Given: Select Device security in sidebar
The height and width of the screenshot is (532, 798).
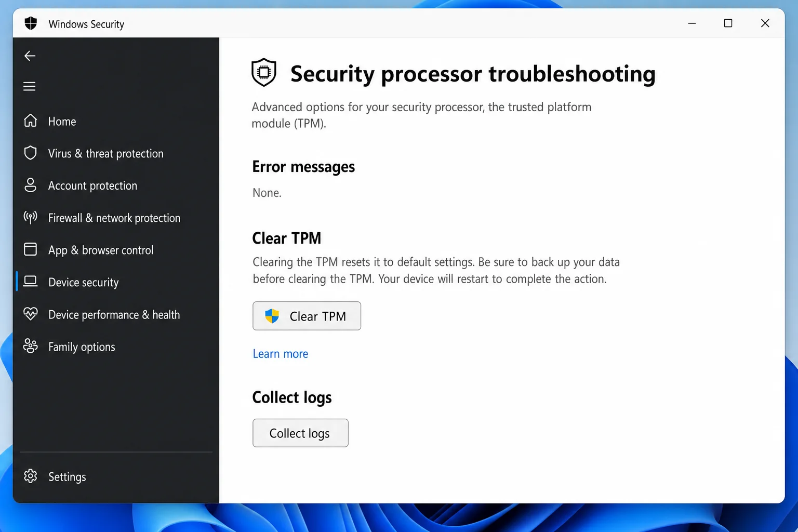Looking at the screenshot, I should pos(84,283).
